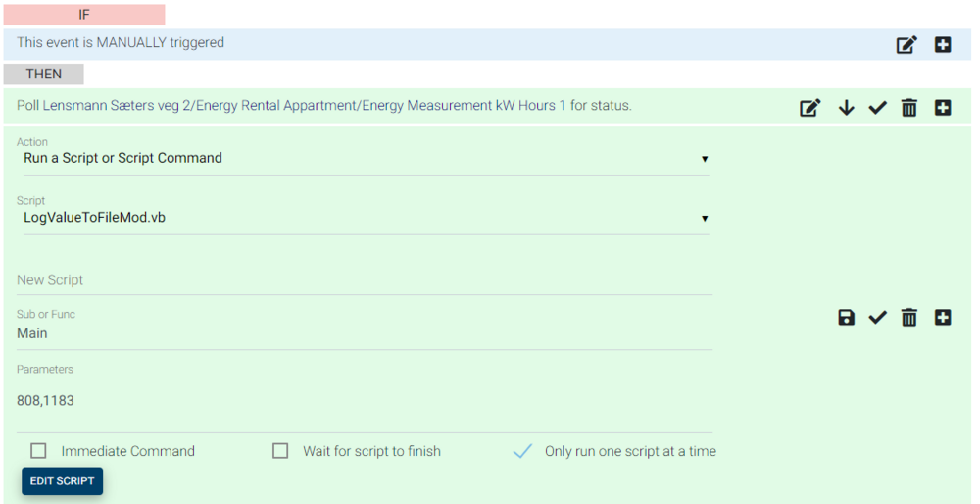Delete the script action with trash icon

pos(909,318)
